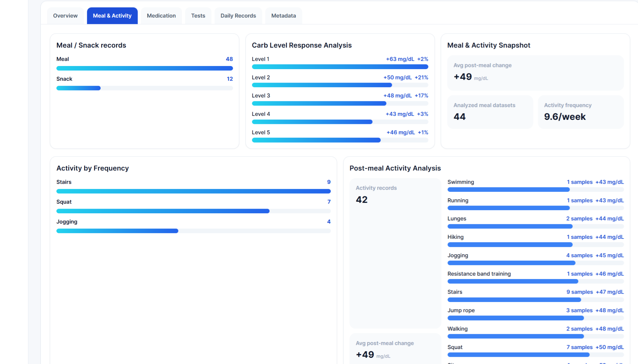Click the Lunges post-meal bar

536,226
